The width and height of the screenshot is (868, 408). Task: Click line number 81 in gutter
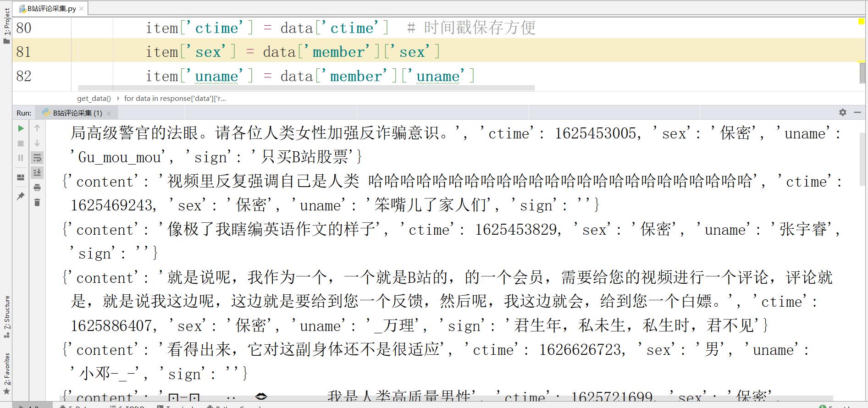24,52
